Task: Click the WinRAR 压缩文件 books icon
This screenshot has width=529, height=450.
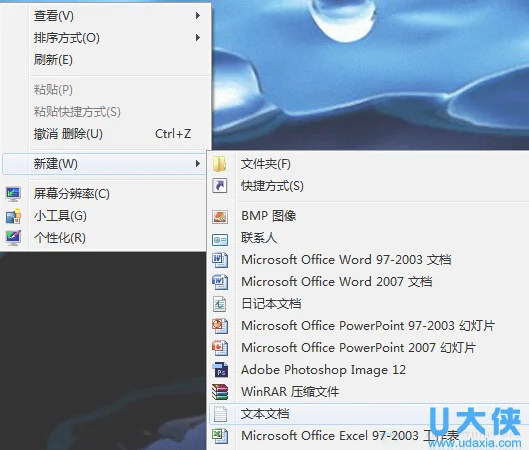Action: (x=220, y=392)
